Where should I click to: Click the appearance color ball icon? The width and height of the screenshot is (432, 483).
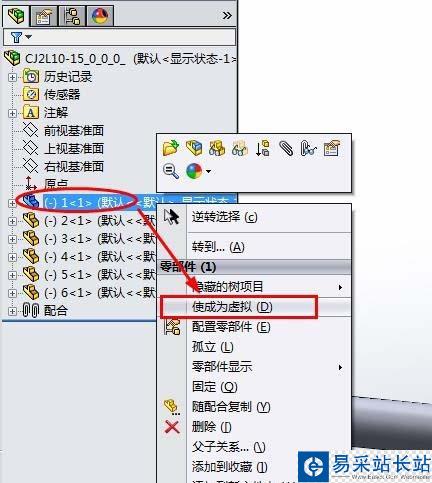pos(194,171)
